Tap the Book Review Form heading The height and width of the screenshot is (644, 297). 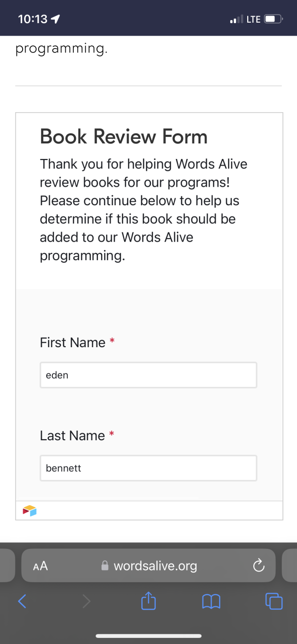pyautogui.click(x=124, y=137)
